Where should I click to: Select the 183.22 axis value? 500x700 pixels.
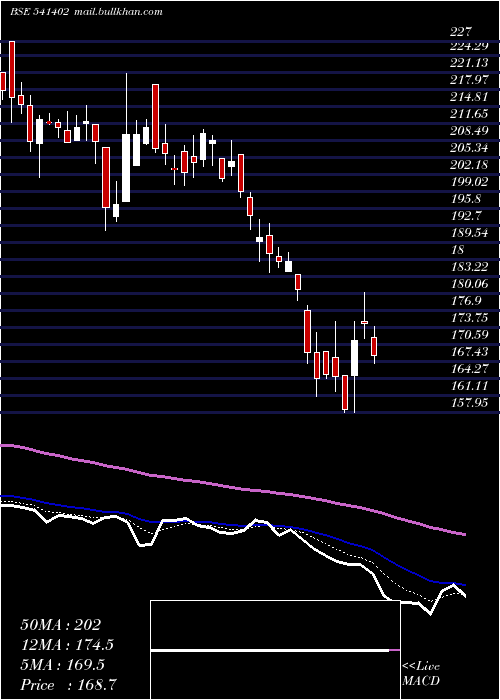click(470, 267)
